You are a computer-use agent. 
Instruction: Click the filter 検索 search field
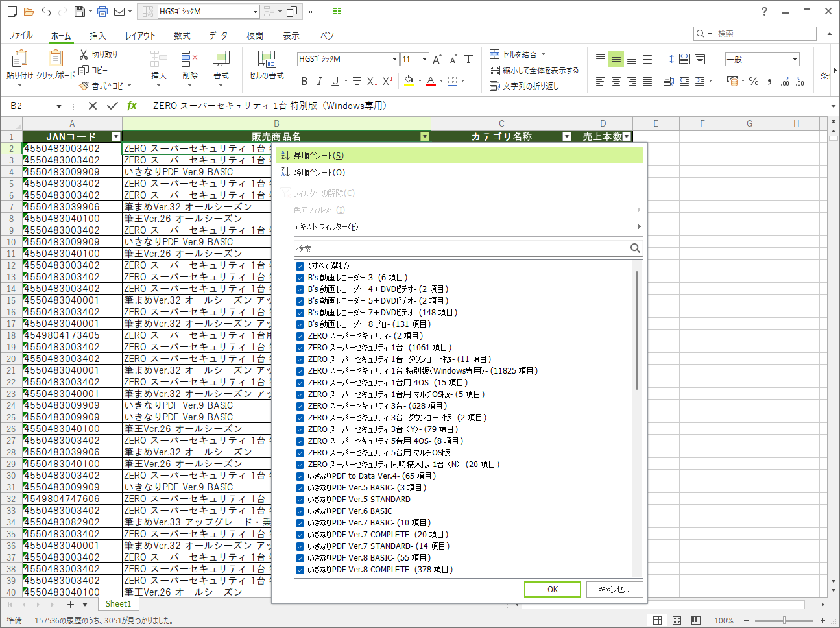coord(462,248)
